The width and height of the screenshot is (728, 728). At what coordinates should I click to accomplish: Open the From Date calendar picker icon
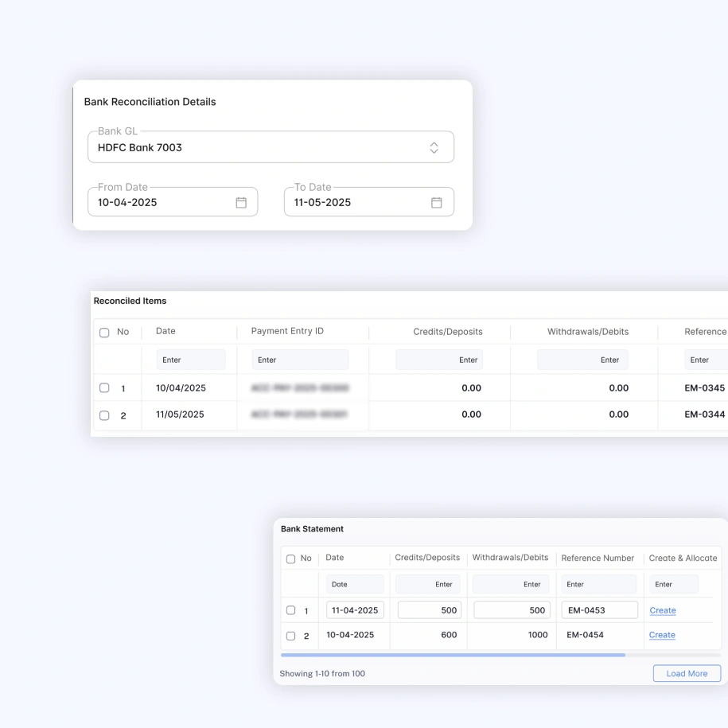(x=241, y=203)
